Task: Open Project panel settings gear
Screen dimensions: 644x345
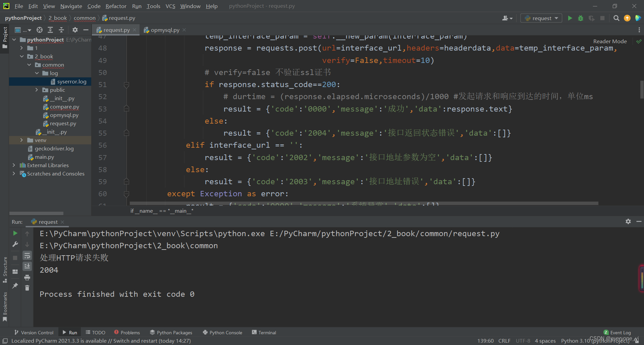Action: pyautogui.click(x=75, y=30)
